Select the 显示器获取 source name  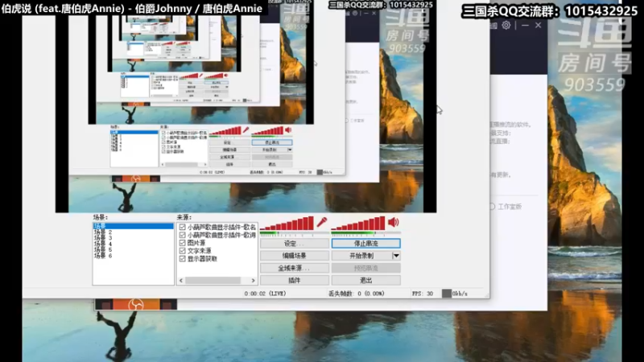coord(202,259)
